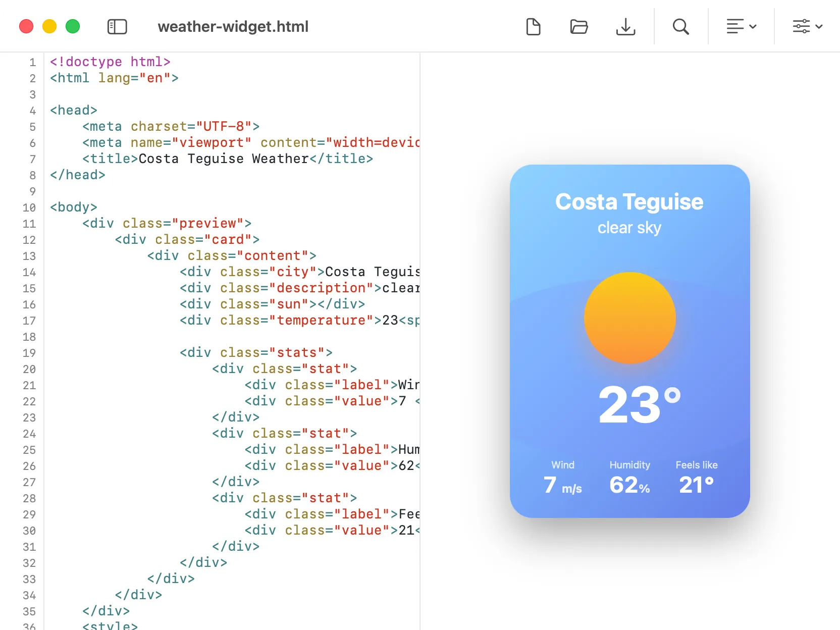Click line 1 doctype html code
Screen dimensions: 840x630
tap(110, 62)
